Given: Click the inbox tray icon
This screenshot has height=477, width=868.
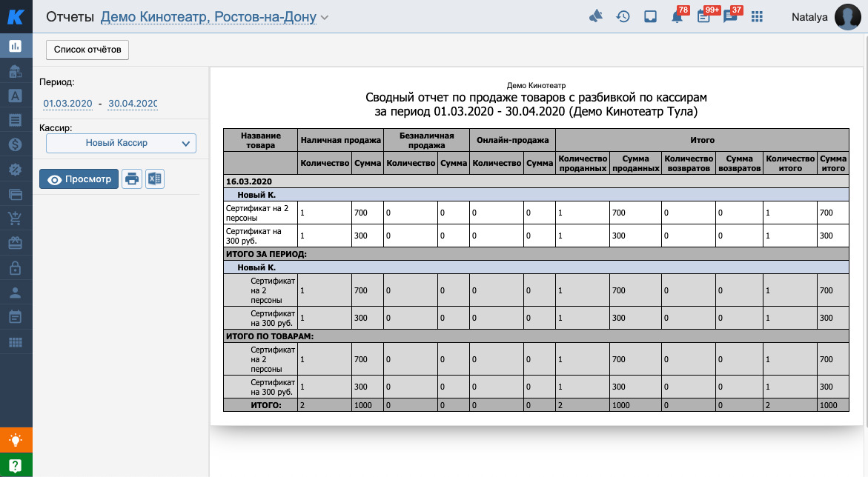Looking at the screenshot, I should coord(650,17).
